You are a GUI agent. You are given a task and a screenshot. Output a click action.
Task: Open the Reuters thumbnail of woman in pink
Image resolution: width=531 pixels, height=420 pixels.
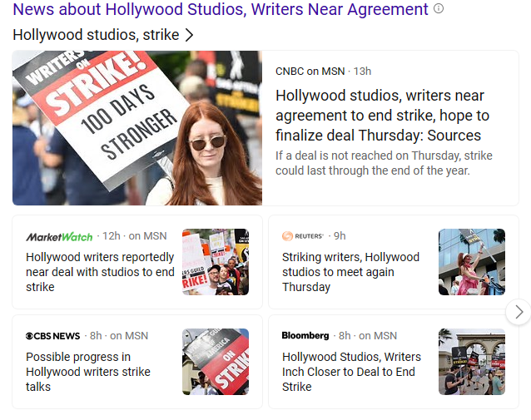pyautogui.click(x=472, y=262)
